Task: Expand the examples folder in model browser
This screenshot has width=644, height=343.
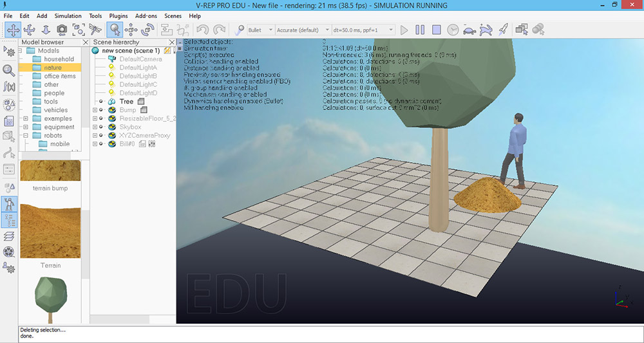Action: tap(26, 118)
